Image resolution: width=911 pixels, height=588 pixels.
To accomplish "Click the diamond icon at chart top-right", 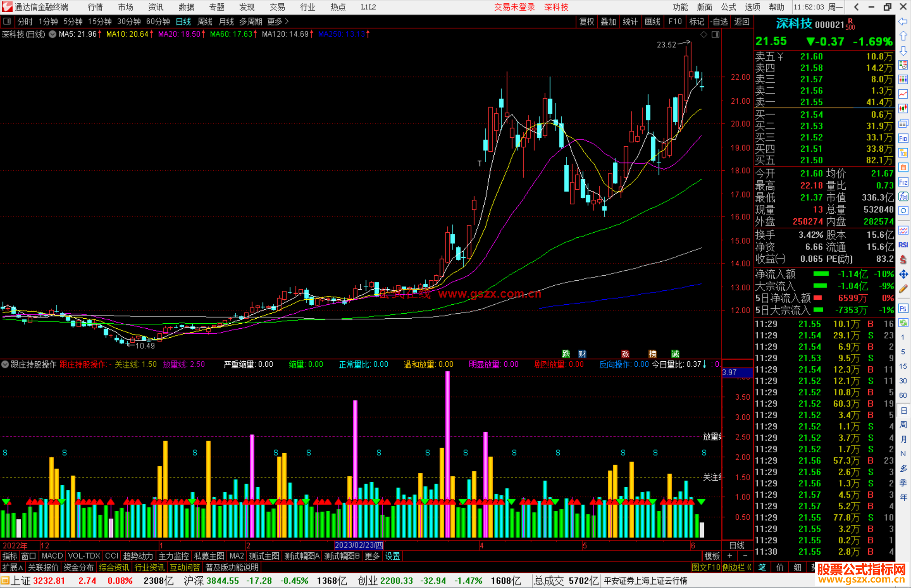I will [x=704, y=35].
